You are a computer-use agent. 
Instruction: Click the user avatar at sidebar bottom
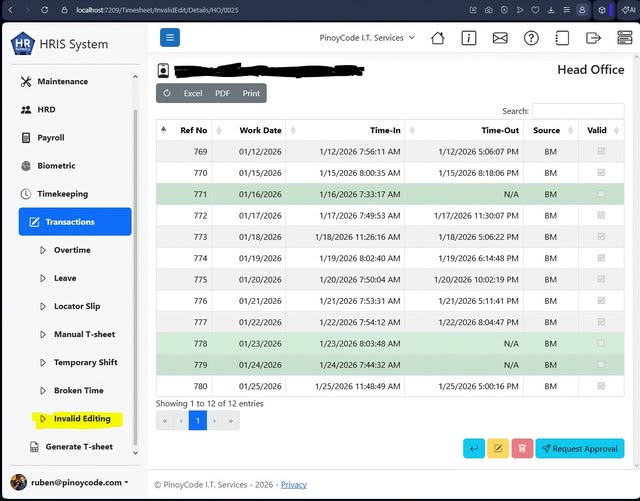pyautogui.click(x=18, y=482)
